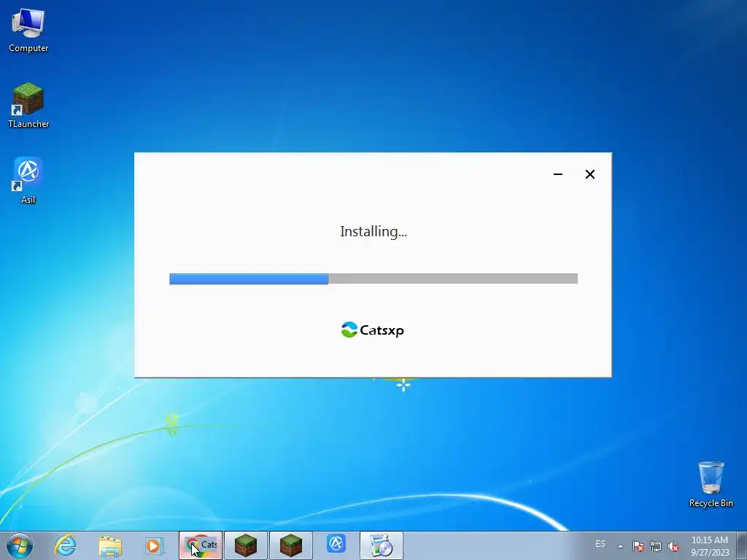Select the Asil desktop shortcut

(x=28, y=181)
